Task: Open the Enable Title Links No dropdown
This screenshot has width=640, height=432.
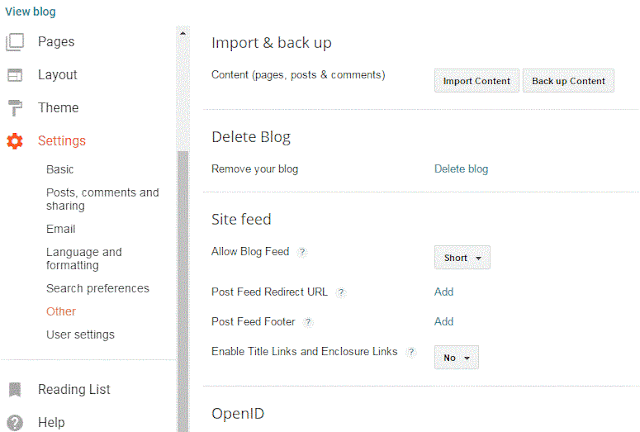Action: [x=456, y=357]
